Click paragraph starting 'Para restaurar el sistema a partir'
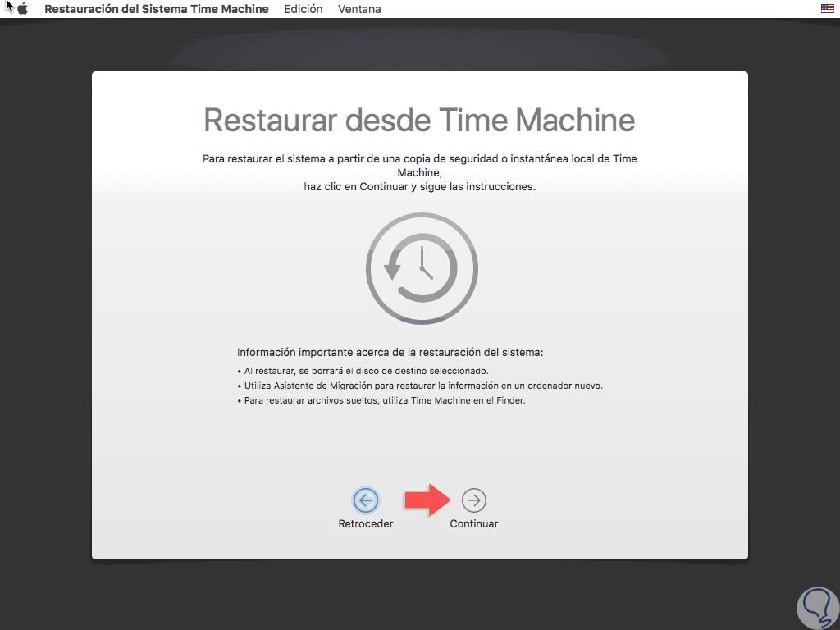This screenshot has height=630, width=840. tap(420, 172)
